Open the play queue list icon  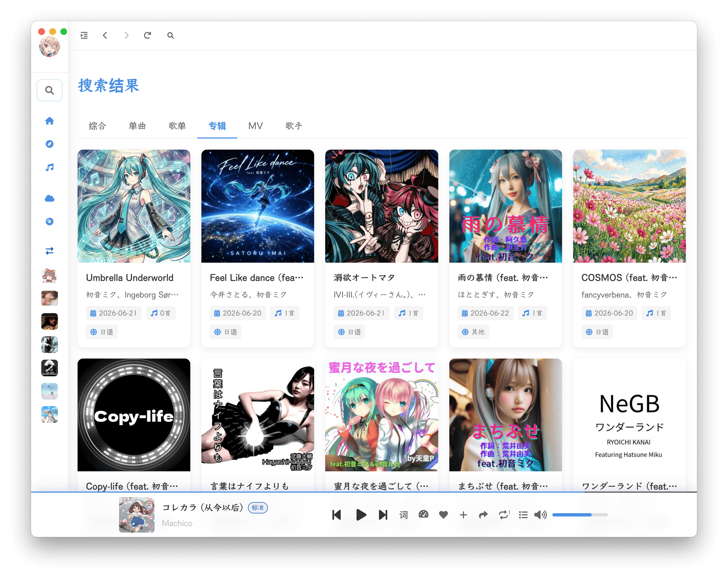523,515
